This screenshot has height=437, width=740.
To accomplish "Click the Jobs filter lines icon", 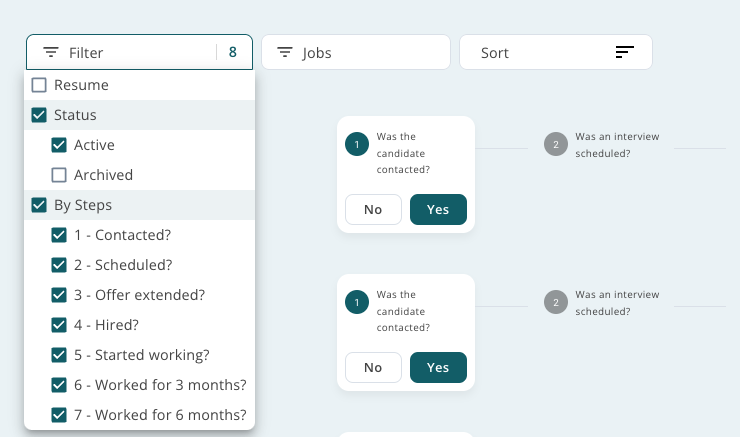I will [x=285, y=52].
